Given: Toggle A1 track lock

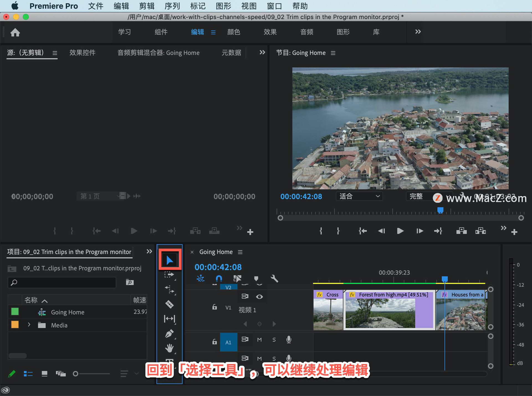Looking at the screenshot, I should (x=214, y=342).
